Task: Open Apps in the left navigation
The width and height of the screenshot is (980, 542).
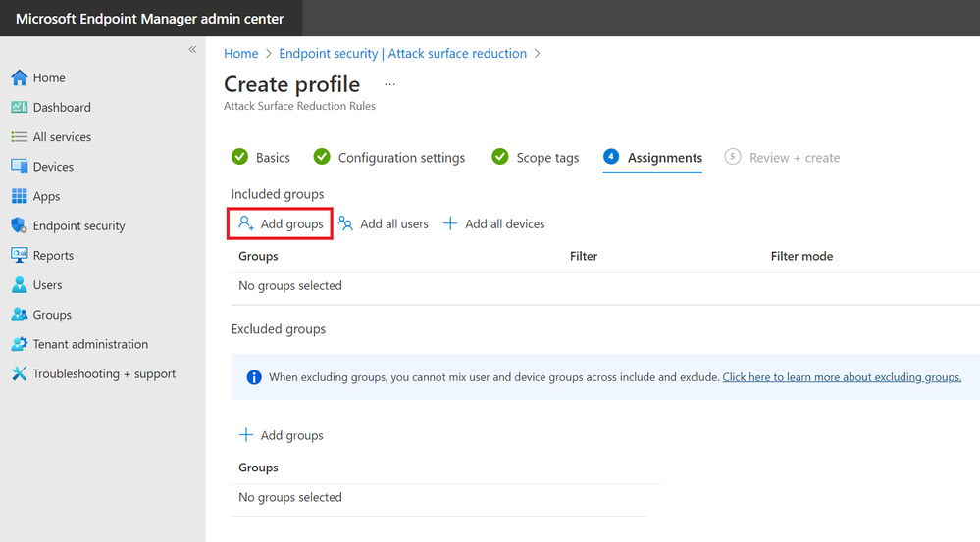Action: point(46,196)
